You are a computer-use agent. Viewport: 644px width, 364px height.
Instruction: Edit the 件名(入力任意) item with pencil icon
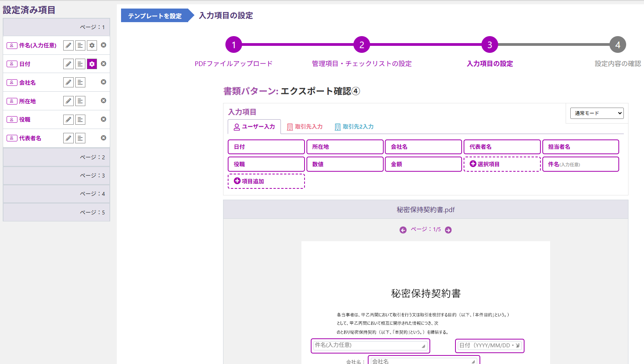[x=68, y=45]
